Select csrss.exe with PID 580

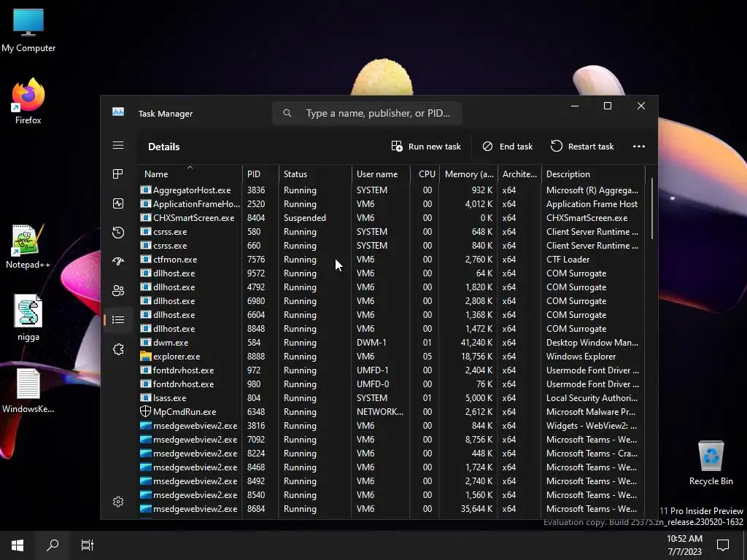[x=392, y=231]
